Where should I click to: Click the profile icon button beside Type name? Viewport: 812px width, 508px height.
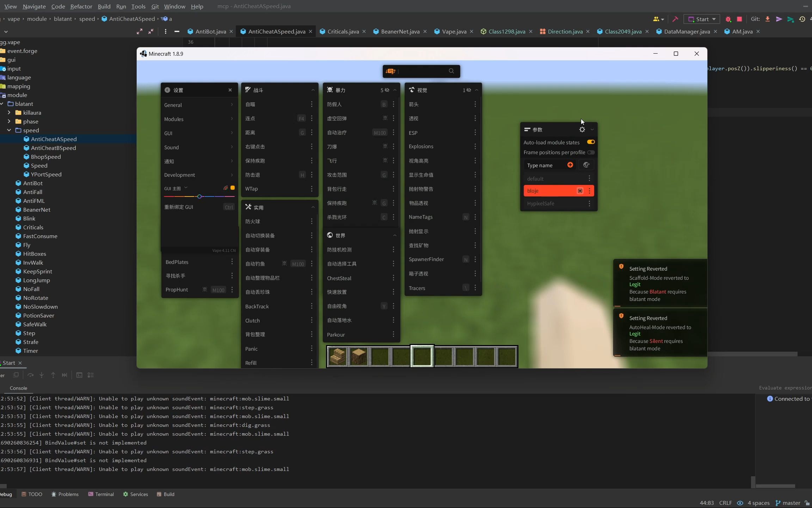click(586, 165)
